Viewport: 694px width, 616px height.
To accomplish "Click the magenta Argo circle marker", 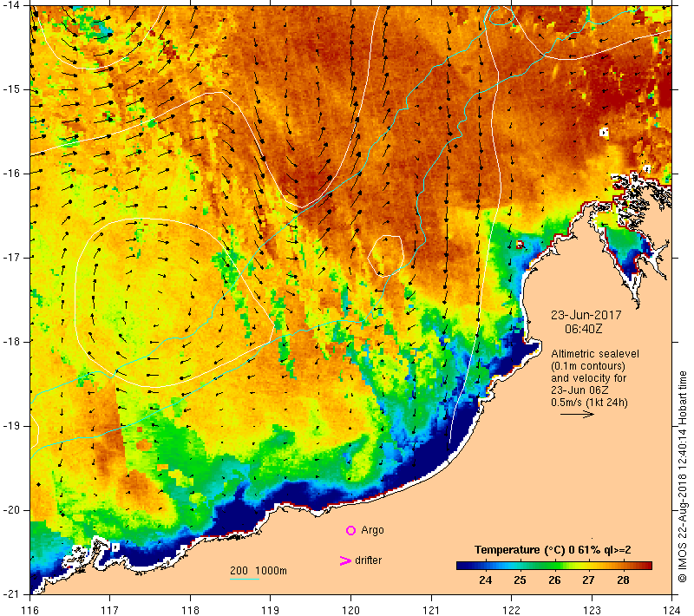I will click(350, 530).
